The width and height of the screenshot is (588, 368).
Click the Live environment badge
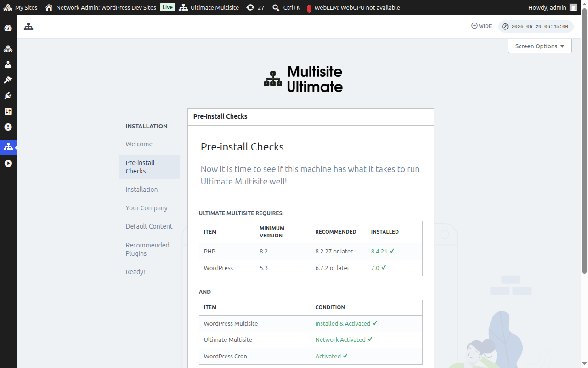[168, 7]
